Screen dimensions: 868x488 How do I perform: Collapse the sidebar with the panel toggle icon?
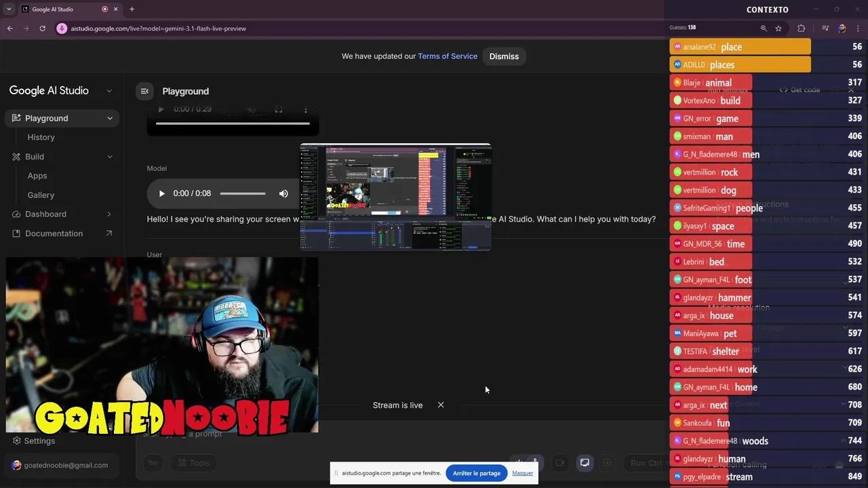(x=144, y=91)
